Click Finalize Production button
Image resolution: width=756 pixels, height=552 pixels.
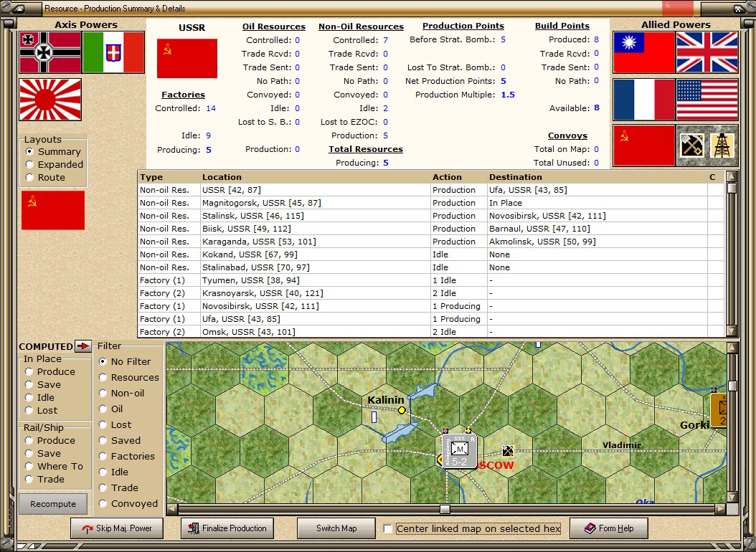pyautogui.click(x=227, y=528)
